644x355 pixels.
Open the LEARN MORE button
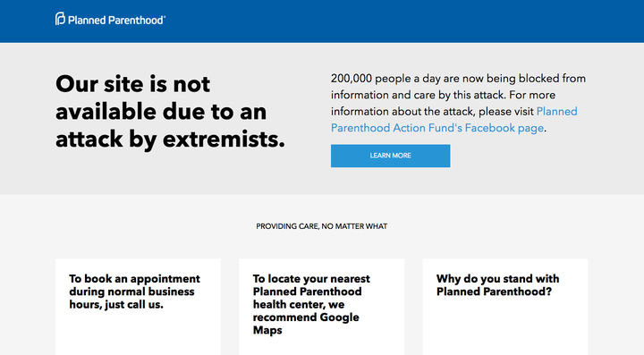coord(390,156)
